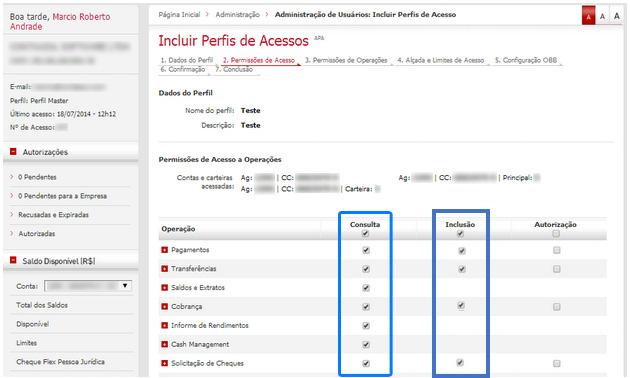The image size is (630, 378).
Task: Uncheck Inclusão for Pagamentos
Action: tap(462, 251)
